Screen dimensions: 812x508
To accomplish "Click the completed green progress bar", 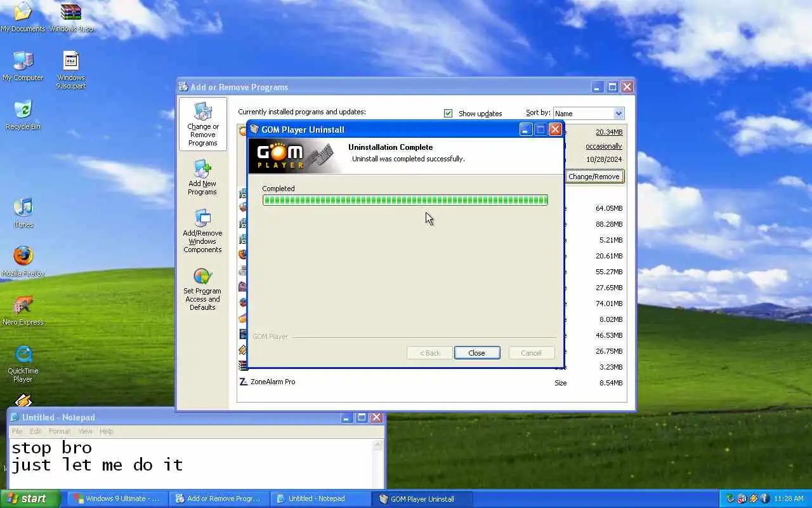I will 405,200.
